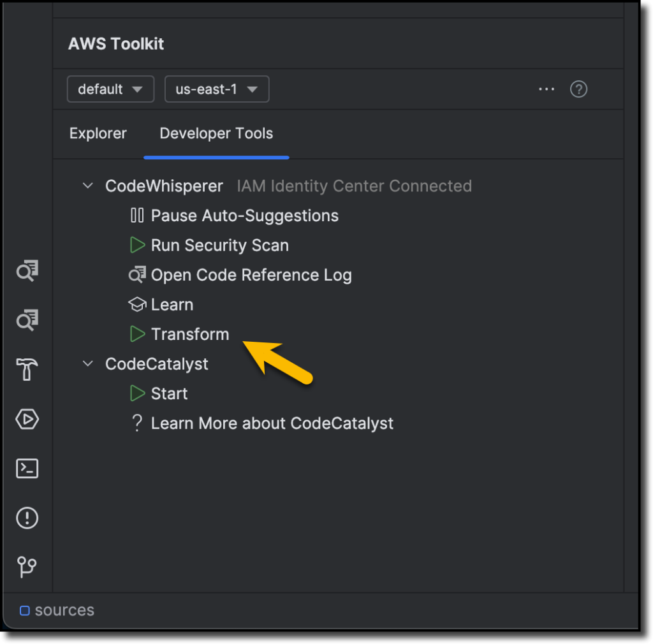
Task: Pause CodeWhisperer Auto-Suggestions
Action: pyautogui.click(x=244, y=216)
